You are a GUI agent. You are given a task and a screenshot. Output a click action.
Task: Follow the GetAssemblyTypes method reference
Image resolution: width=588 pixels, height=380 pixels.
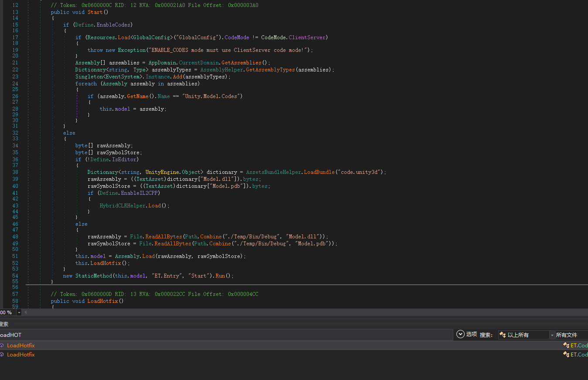pos(270,70)
